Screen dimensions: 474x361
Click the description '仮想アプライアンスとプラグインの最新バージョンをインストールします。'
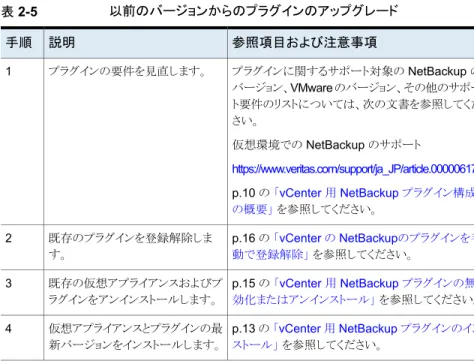[x=135, y=337]
